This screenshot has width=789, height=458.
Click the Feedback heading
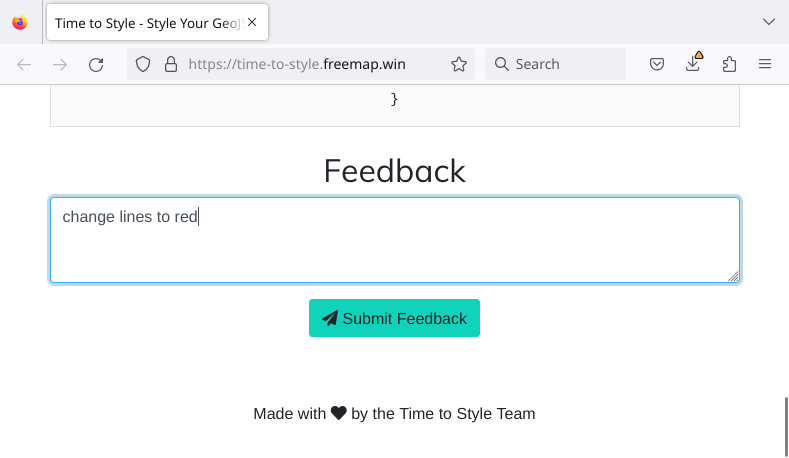(394, 171)
